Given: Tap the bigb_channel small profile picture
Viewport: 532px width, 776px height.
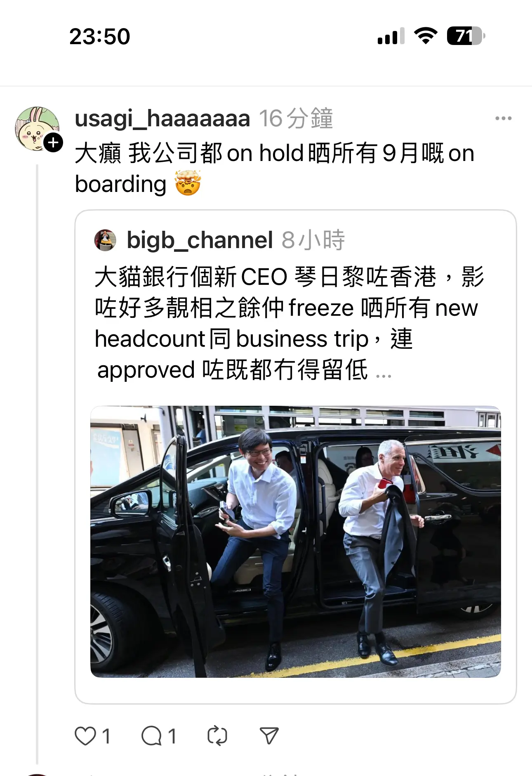Looking at the screenshot, I should (x=106, y=240).
